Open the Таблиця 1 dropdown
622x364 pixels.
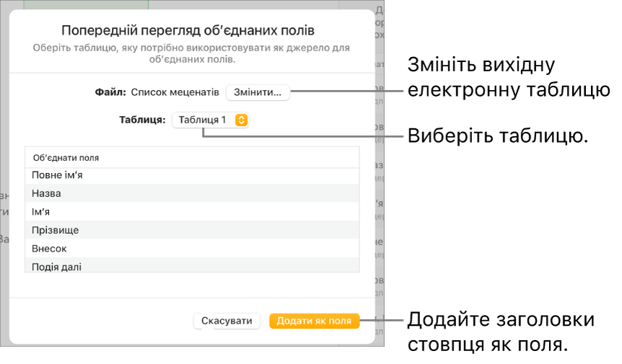[210, 120]
